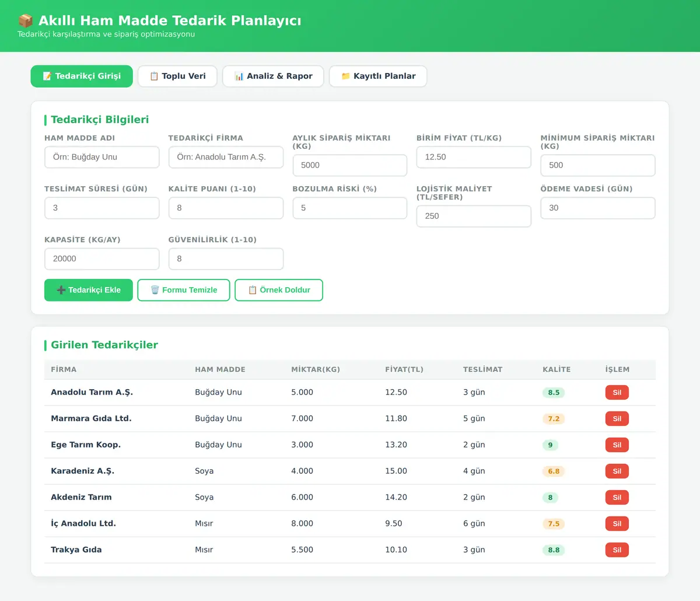Remove the Akdeniz Tarım row with Sil
The width and height of the screenshot is (700, 601).
tap(617, 498)
